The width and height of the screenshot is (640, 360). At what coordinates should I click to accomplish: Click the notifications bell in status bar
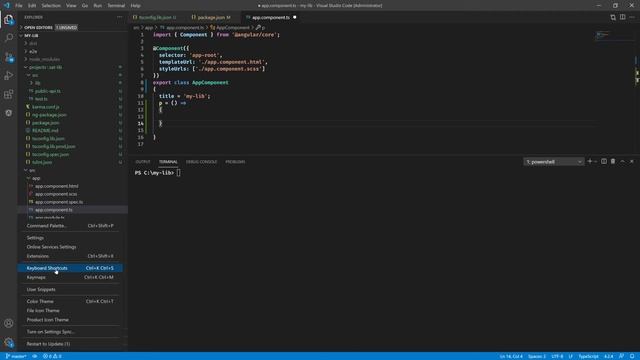(632, 356)
